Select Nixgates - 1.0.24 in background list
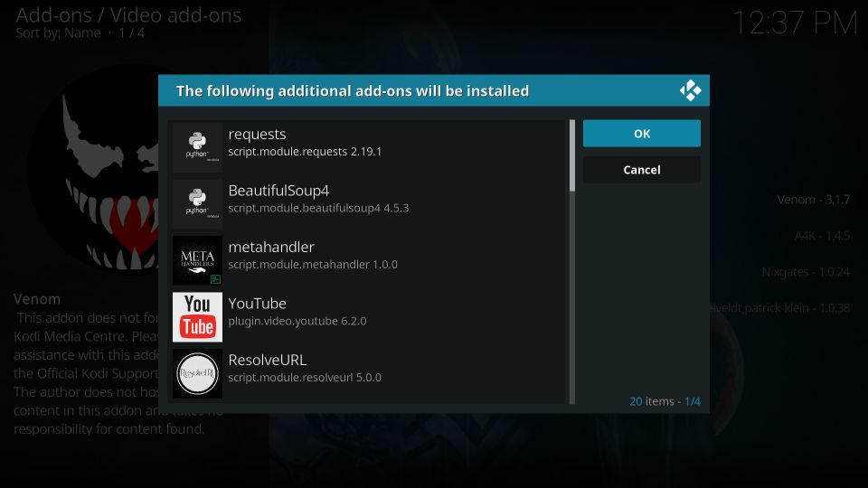868x488 pixels. (x=806, y=272)
